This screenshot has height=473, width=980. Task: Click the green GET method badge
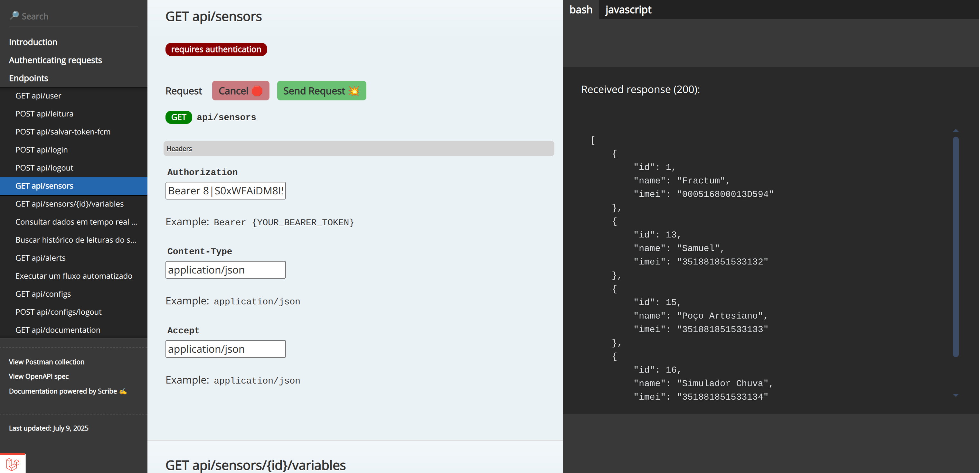click(178, 117)
